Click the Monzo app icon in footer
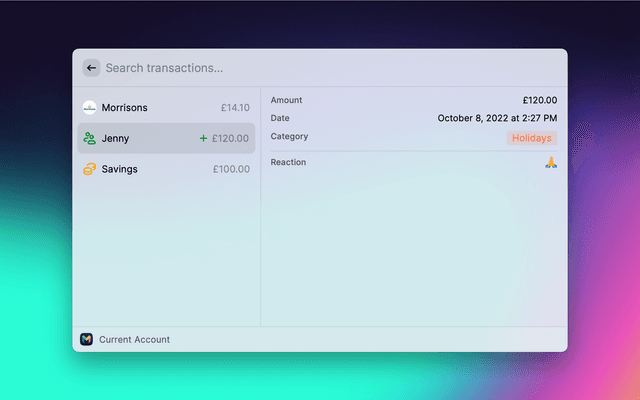Image resolution: width=640 pixels, height=400 pixels. point(86,339)
